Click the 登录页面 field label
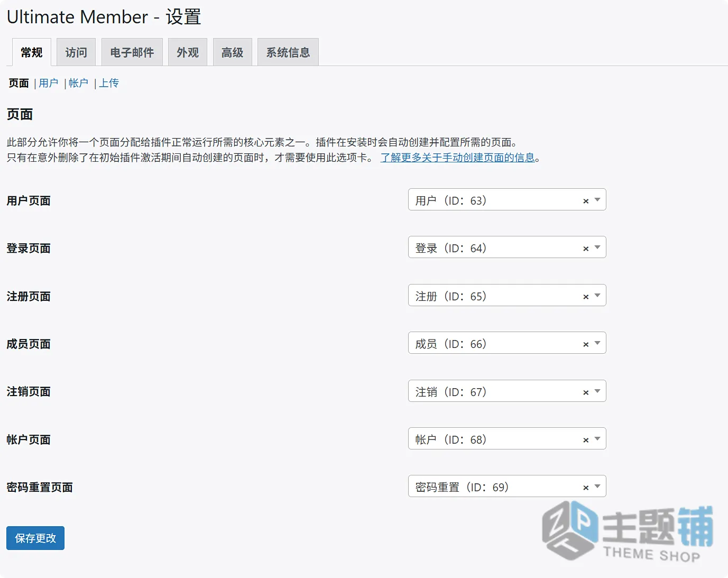728x578 pixels. click(x=29, y=248)
